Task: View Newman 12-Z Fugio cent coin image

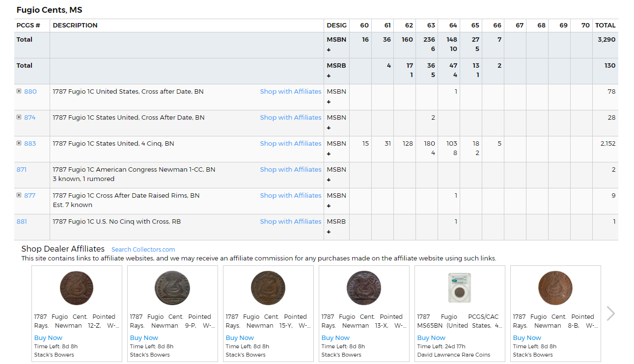Action: 77,288
